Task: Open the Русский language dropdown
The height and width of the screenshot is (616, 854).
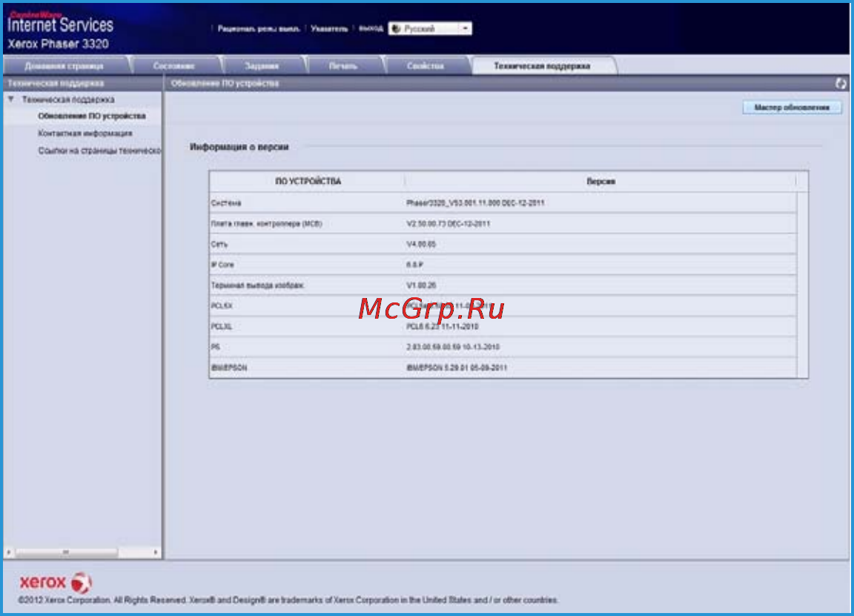Action: coord(430,28)
